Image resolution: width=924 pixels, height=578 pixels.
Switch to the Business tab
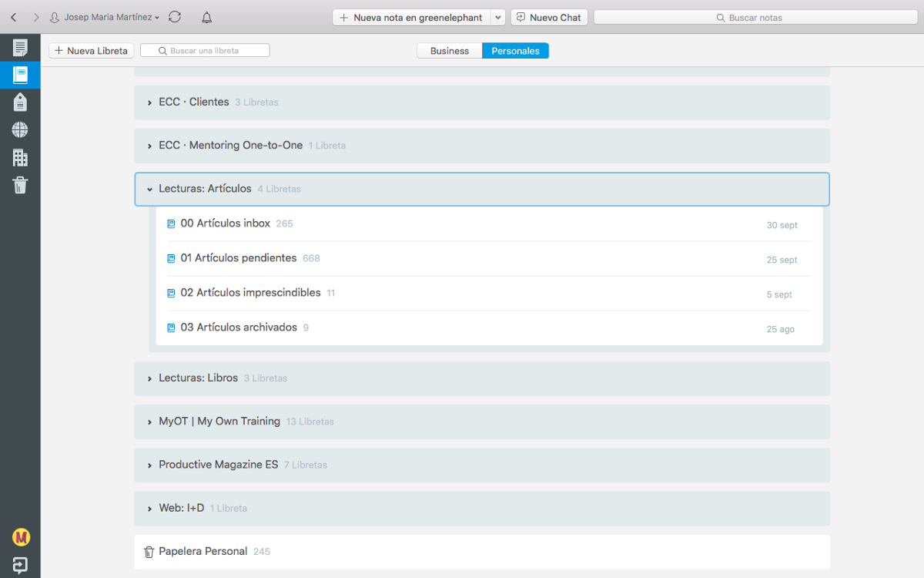click(x=450, y=51)
